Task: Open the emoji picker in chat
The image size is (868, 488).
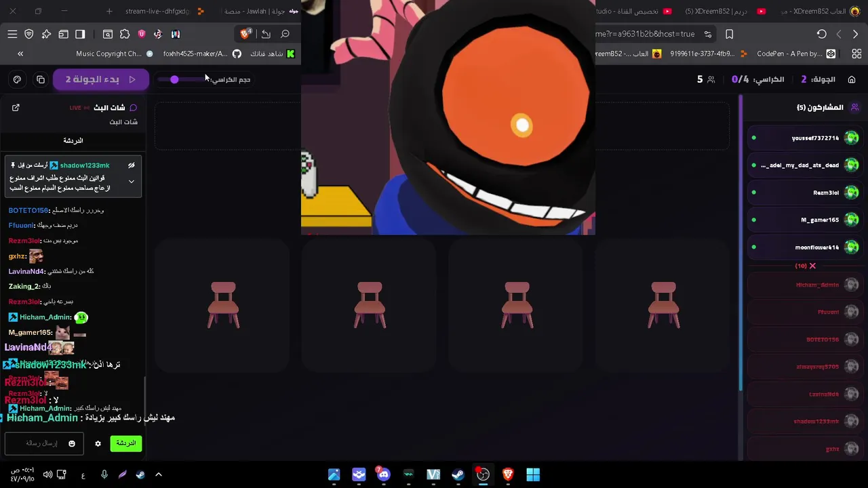Action: click(72, 443)
